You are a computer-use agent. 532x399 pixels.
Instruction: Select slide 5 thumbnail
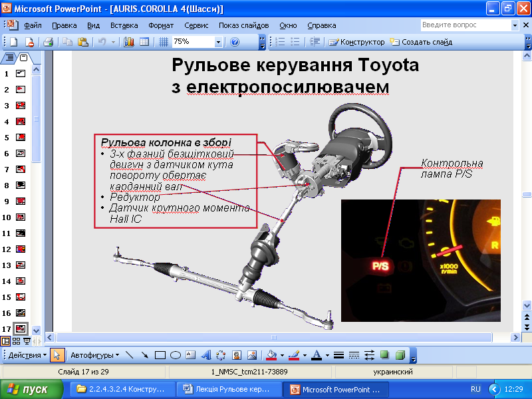tap(21, 138)
